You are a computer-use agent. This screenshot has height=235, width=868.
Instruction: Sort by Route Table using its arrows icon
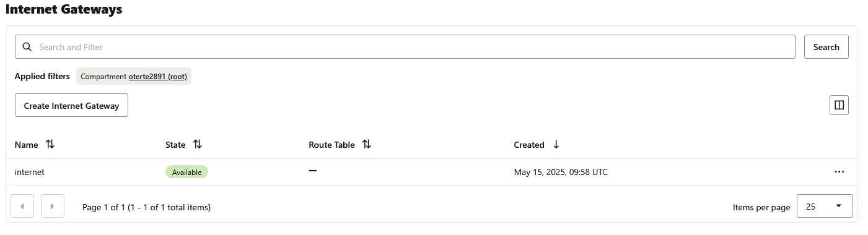pyautogui.click(x=366, y=144)
